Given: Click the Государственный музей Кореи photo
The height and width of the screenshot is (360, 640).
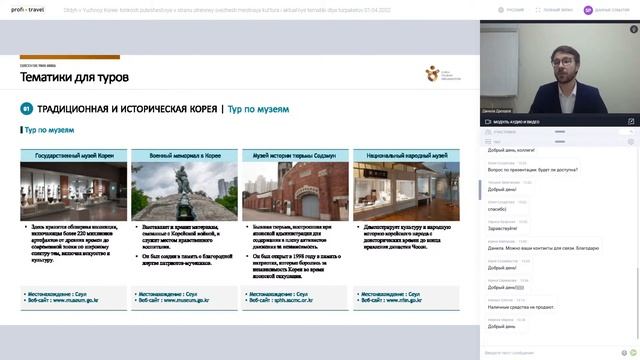Looking at the screenshot, I should [73, 191].
